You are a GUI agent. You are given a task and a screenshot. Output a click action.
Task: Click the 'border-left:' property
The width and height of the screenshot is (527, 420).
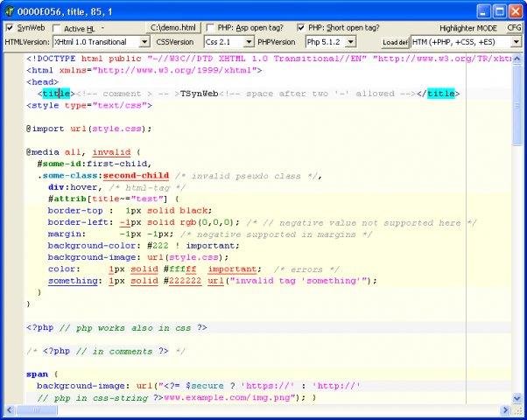click(x=81, y=222)
